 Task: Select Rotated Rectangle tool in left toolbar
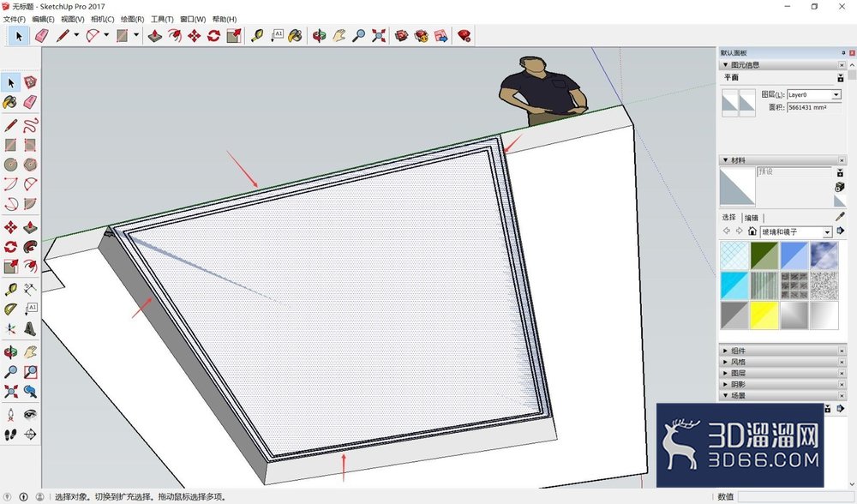point(31,145)
